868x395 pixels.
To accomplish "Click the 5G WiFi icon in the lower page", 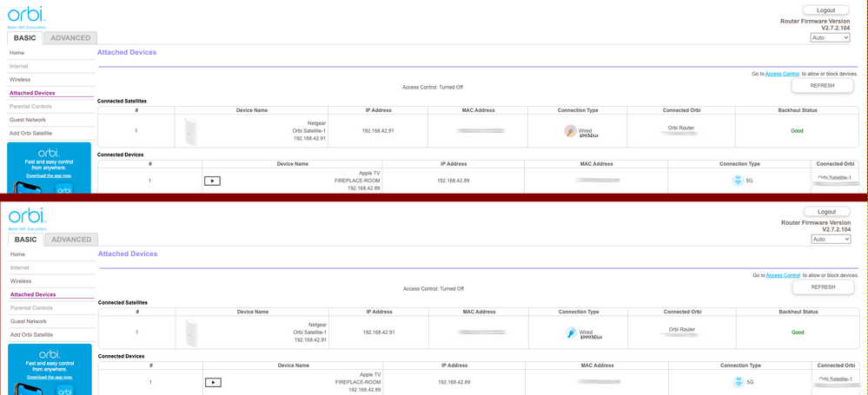I will (738, 382).
